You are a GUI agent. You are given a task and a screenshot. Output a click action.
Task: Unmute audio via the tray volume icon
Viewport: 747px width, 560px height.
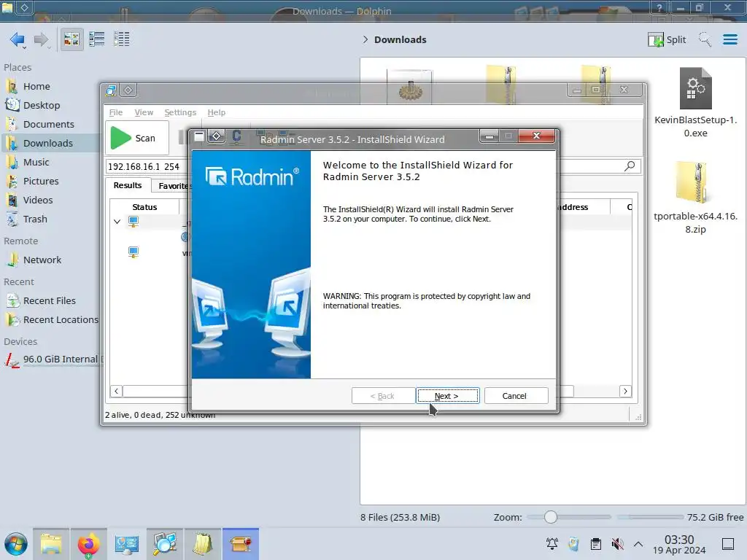tap(617, 544)
